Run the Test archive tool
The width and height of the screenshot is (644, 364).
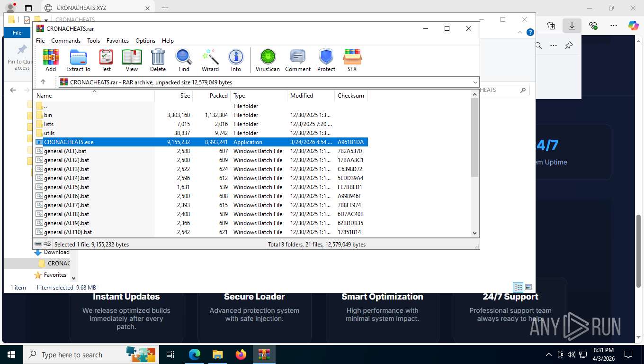pyautogui.click(x=106, y=60)
